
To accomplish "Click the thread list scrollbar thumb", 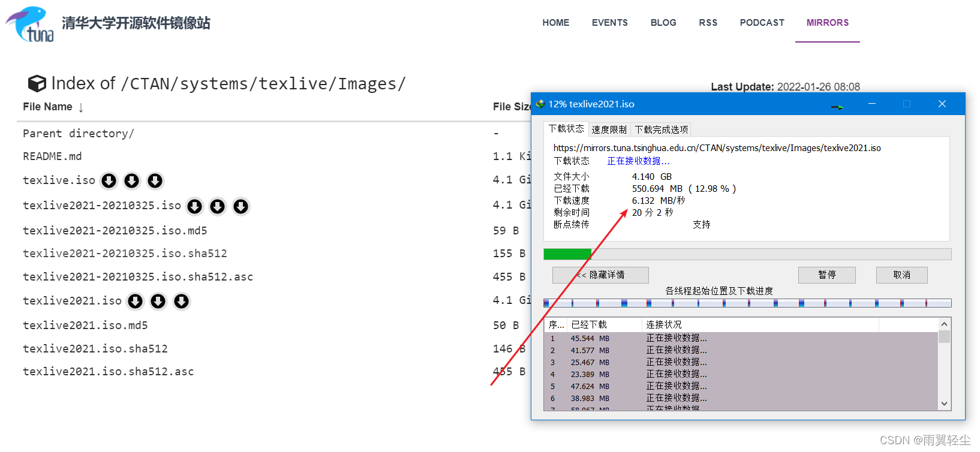I will click(x=945, y=336).
